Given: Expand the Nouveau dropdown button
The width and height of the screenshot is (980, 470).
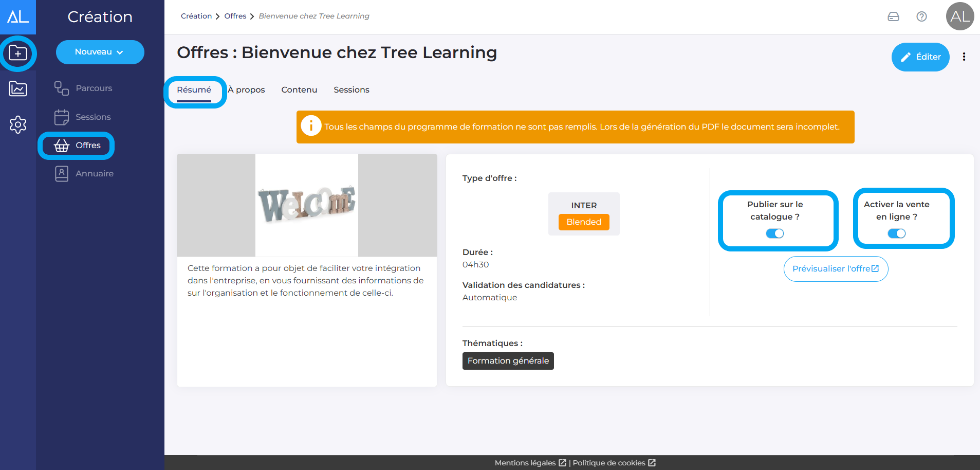Looking at the screenshot, I should pyautogui.click(x=100, y=52).
